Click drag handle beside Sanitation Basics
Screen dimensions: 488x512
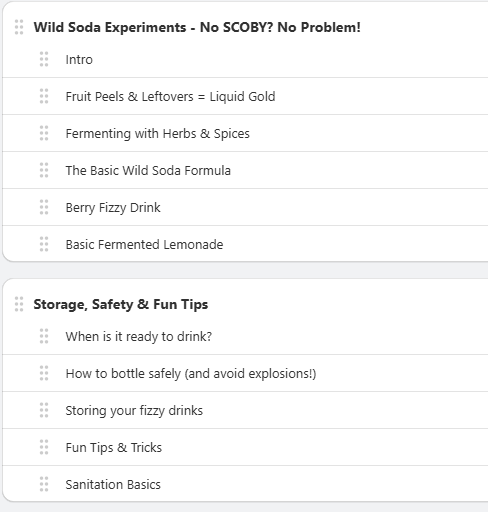(x=44, y=484)
